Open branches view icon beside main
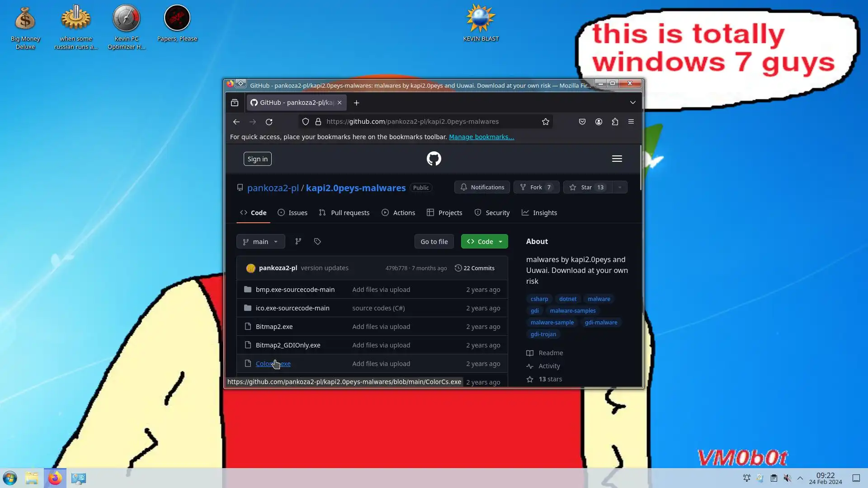The image size is (868, 488). (x=298, y=241)
